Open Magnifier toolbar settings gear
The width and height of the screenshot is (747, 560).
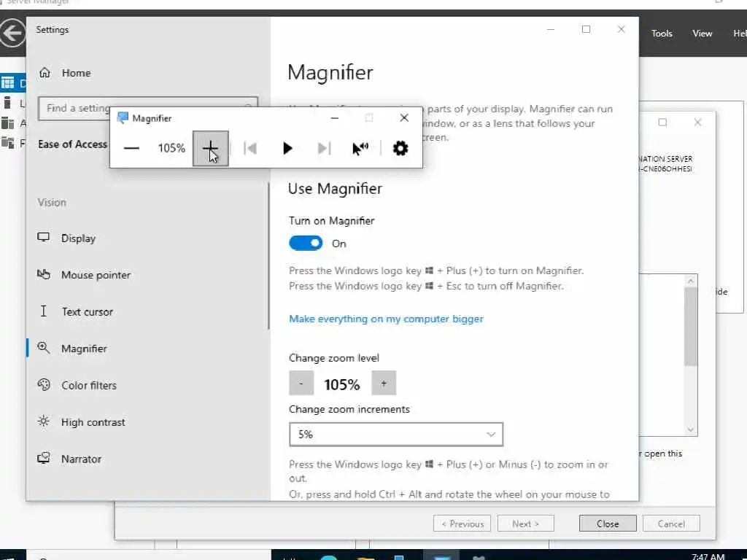[x=400, y=149]
